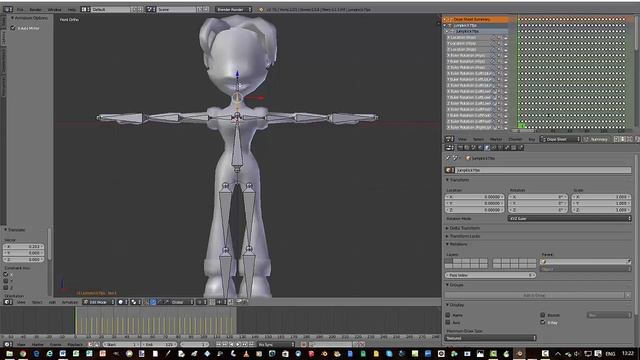
Task: Expand the Transform Locks panel
Action: (463, 236)
